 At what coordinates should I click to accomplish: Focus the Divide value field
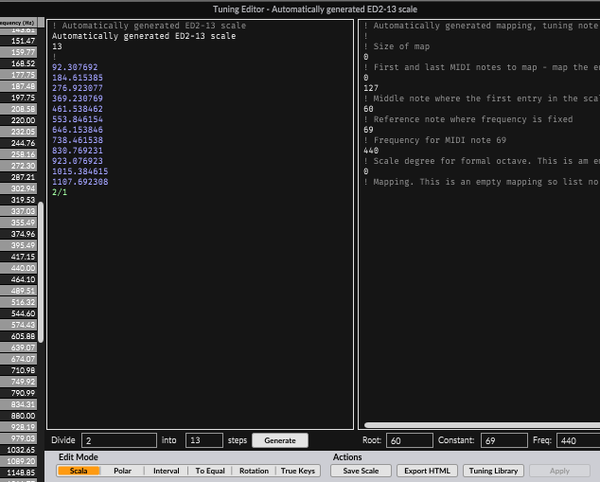coord(119,440)
